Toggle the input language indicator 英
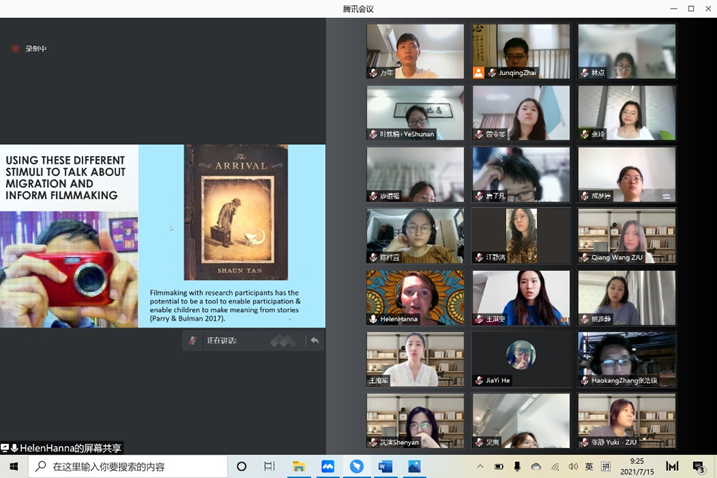Screen dimensions: 717x478 589,467
